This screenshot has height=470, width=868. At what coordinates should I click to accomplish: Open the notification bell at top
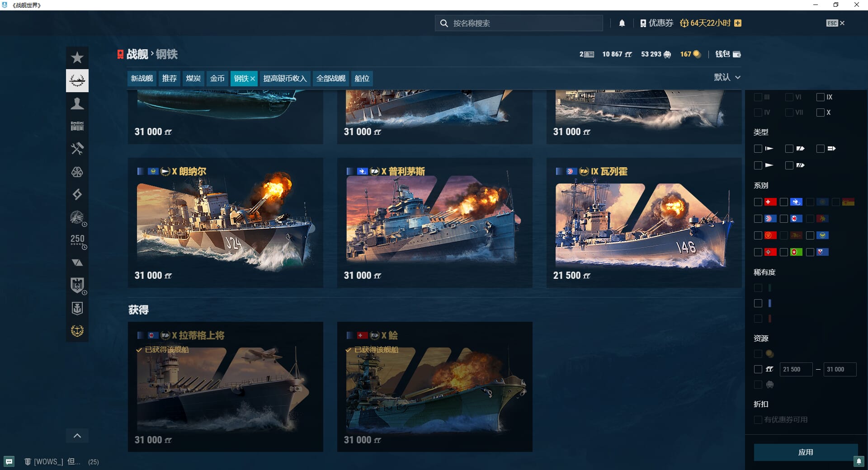[622, 23]
